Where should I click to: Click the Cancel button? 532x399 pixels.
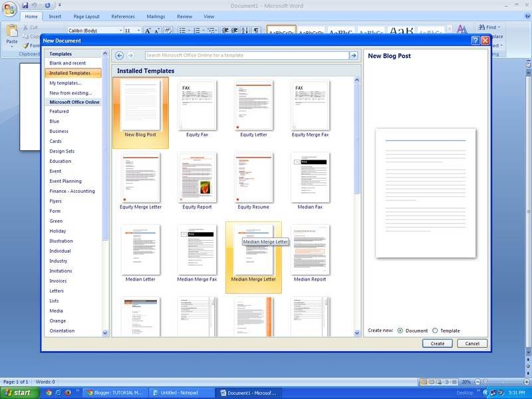tap(472, 343)
